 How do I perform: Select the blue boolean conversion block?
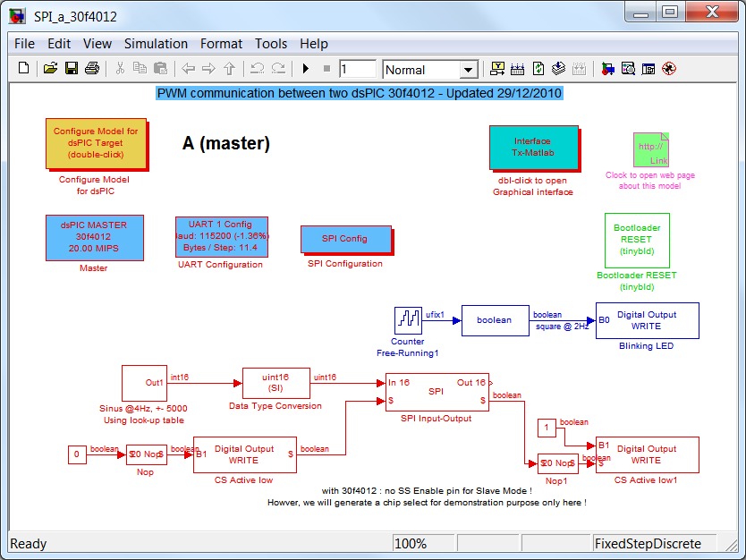pyautogui.click(x=495, y=320)
